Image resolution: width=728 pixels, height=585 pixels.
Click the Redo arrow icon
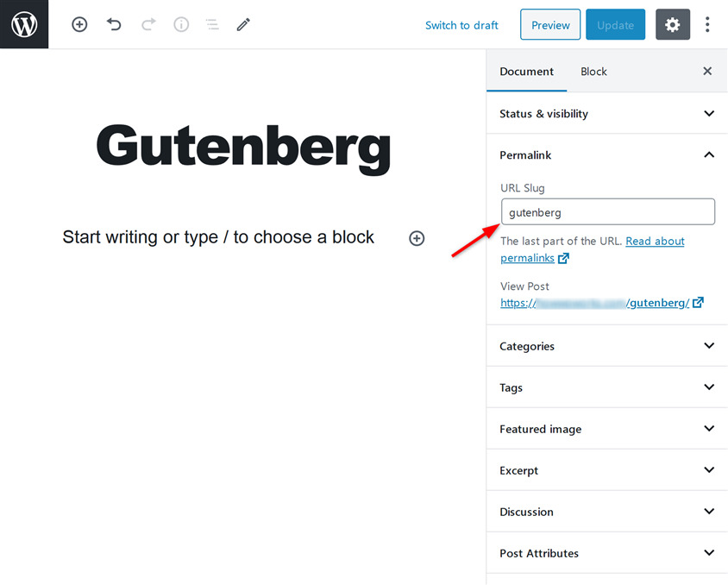click(x=147, y=25)
